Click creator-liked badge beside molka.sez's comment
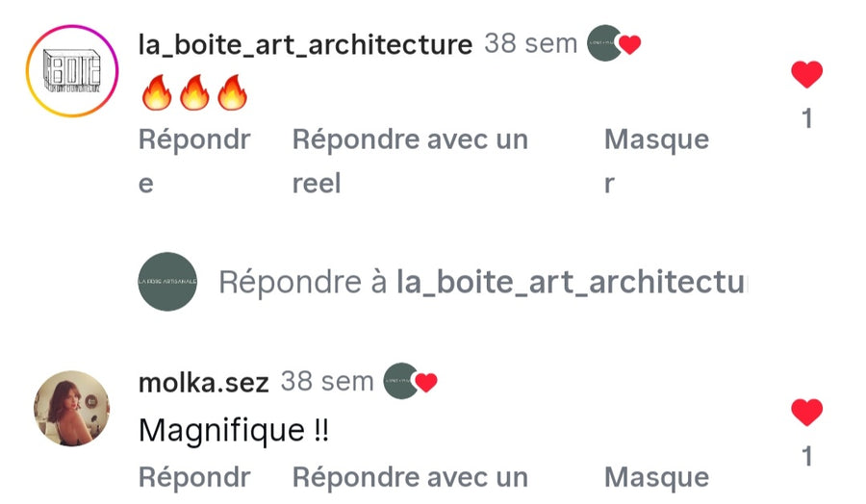The width and height of the screenshot is (866, 504). tap(409, 381)
